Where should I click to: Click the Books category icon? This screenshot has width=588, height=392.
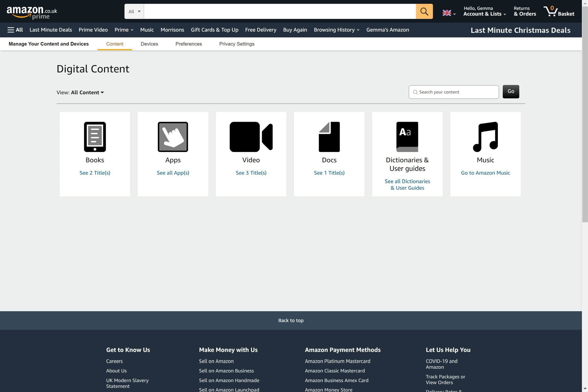95,136
